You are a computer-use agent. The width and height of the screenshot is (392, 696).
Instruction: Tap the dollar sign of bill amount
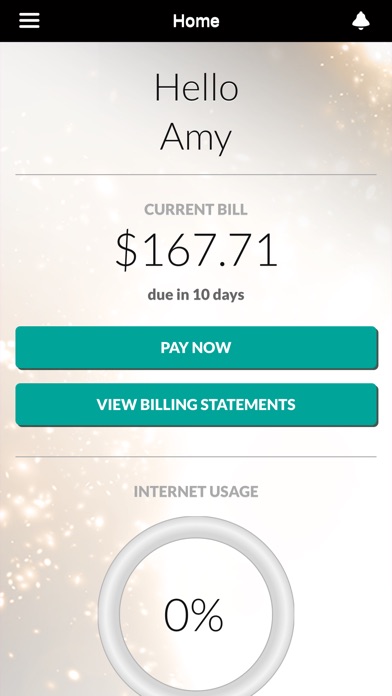tap(126, 250)
